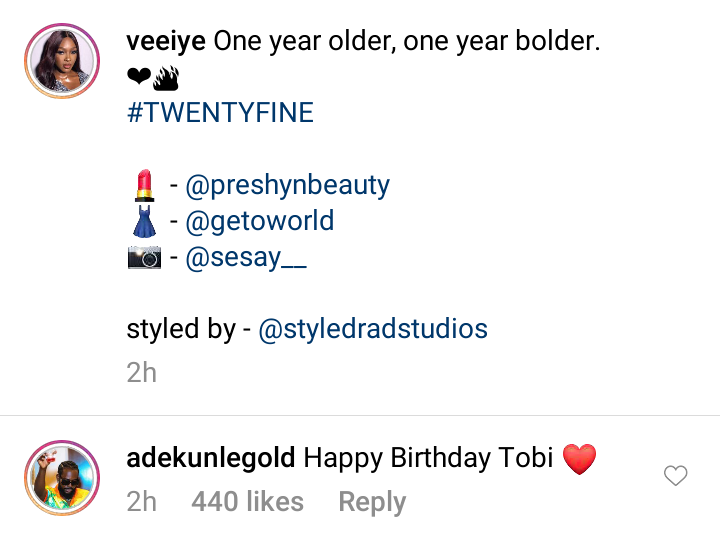View the 440 likes list

[247, 502]
